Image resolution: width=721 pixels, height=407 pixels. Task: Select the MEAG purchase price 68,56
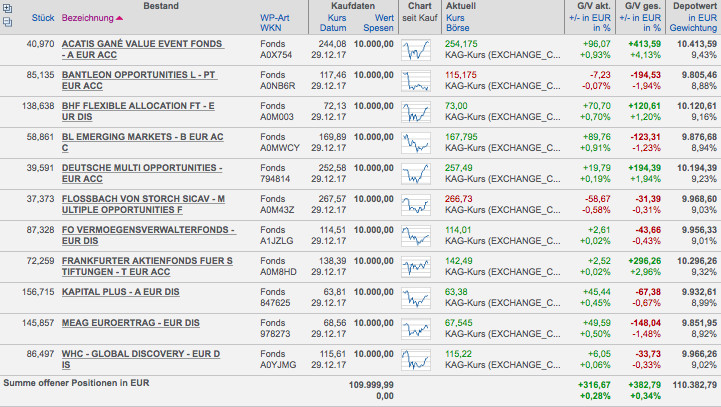coord(335,323)
